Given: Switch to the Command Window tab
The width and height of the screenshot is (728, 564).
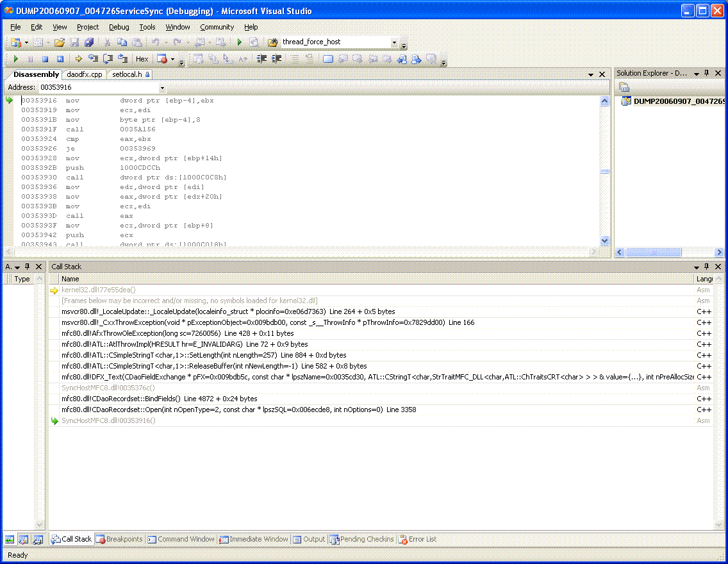Looking at the screenshot, I should (x=181, y=539).
